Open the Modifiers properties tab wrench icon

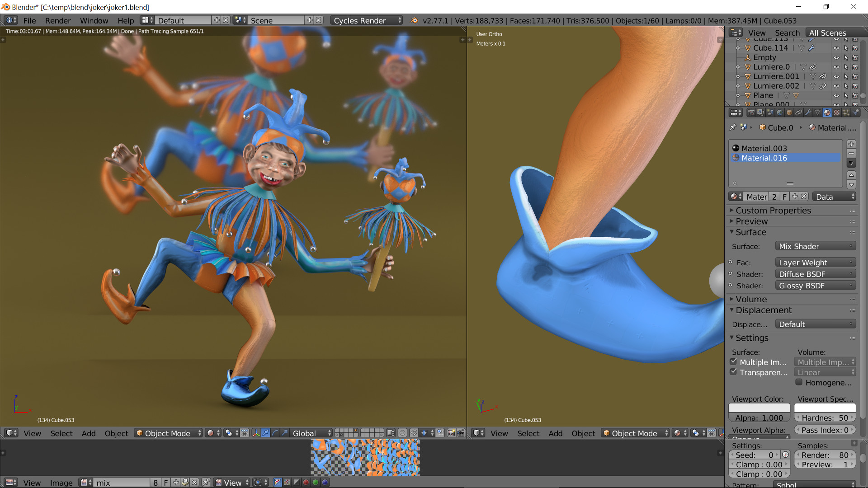[808, 113]
